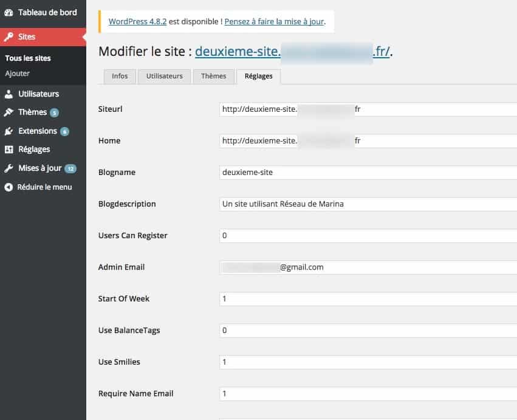Click the Mises à jour updates icon

tap(10, 168)
